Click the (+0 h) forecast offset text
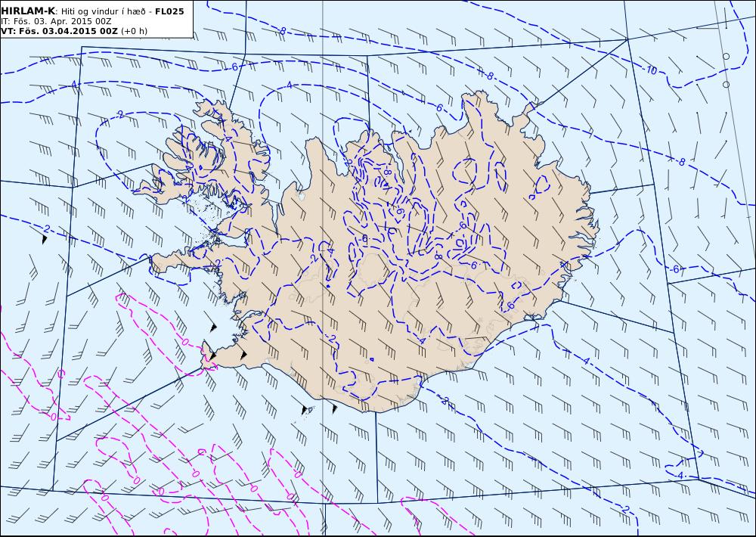Image resolution: width=756 pixels, height=537 pixels. [134, 31]
